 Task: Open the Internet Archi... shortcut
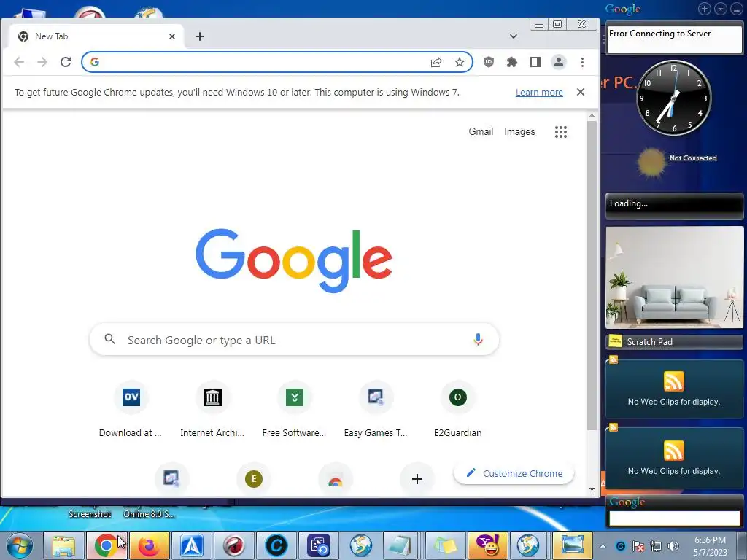tap(212, 409)
